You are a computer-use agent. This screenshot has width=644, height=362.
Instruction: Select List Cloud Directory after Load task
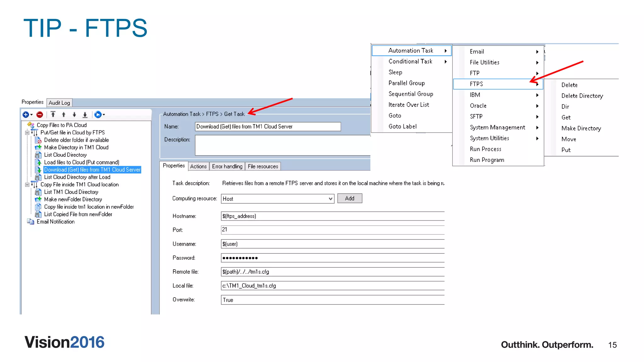77,177
